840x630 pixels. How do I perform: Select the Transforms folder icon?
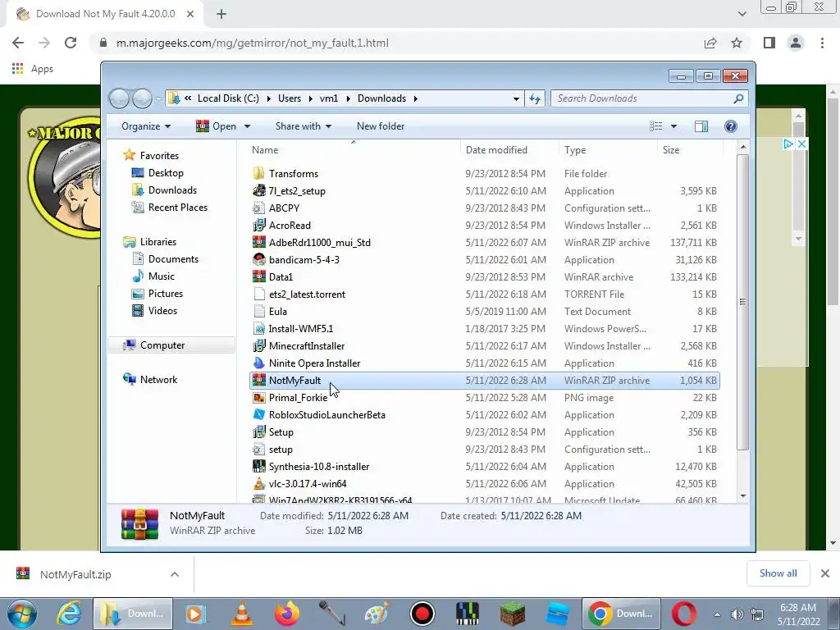click(x=258, y=174)
